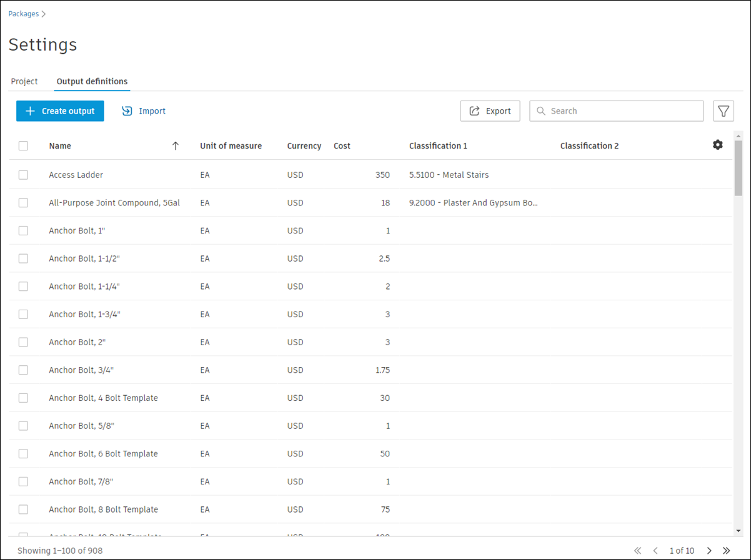Screen dimensions: 751x560
Task: Tick the checkbox for Anchor Bolt, 2"
Action: [23, 342]
